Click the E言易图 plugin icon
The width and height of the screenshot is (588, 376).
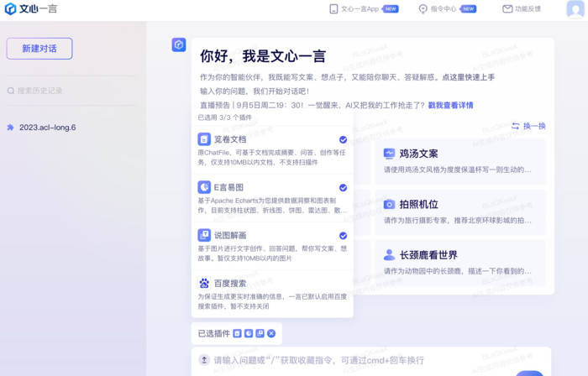pyautogui.click(x=204, y=187)
